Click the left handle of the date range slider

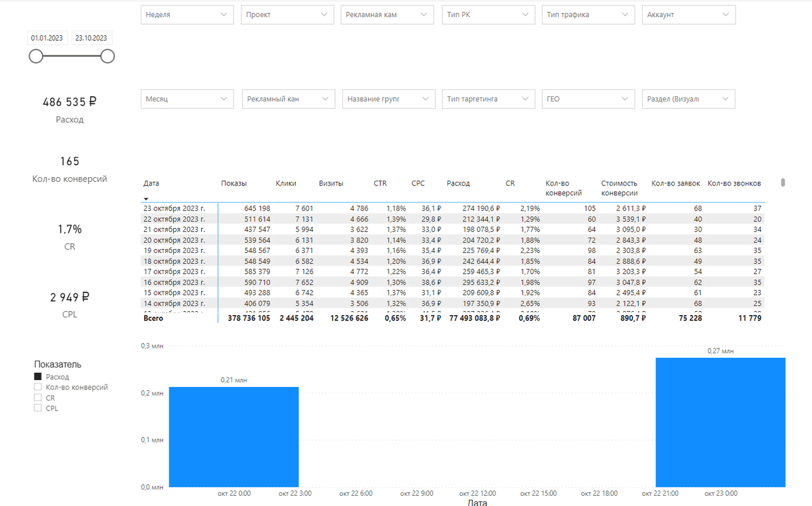click(36, 56)
